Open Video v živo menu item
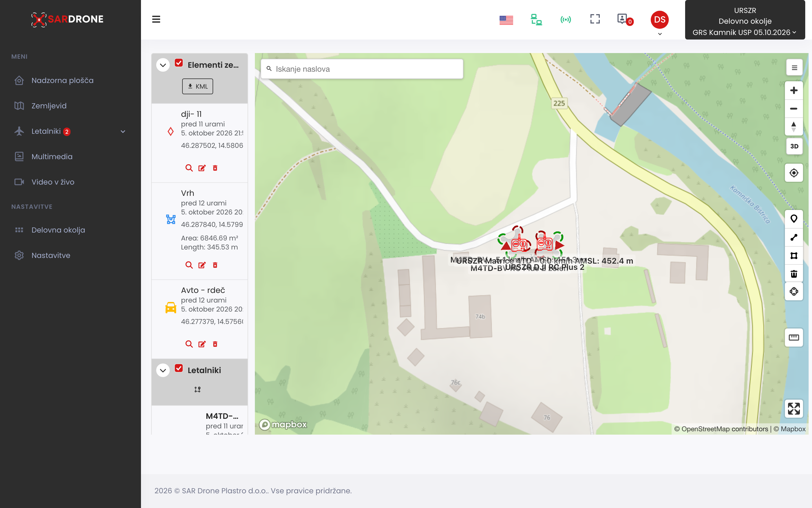812x508 pixels. (x=53, y=182)
